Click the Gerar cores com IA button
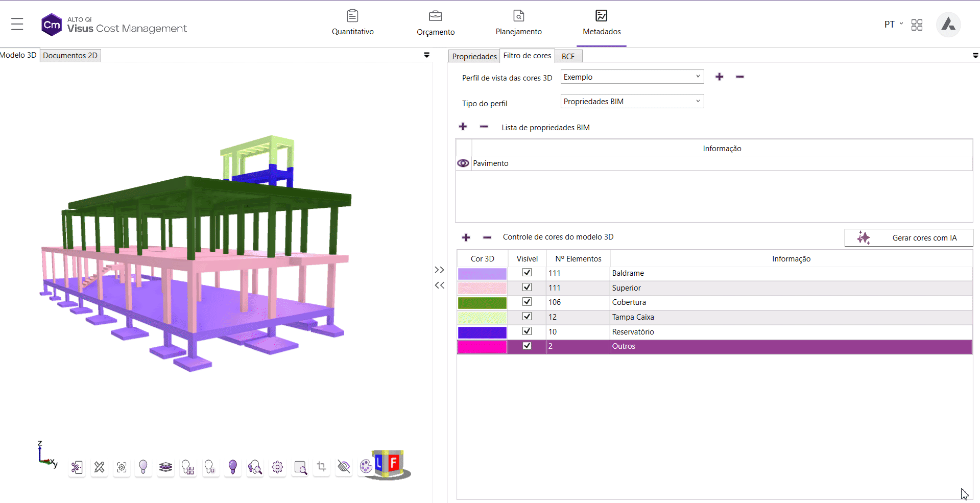The image size is (980, 503). (909, 237)
